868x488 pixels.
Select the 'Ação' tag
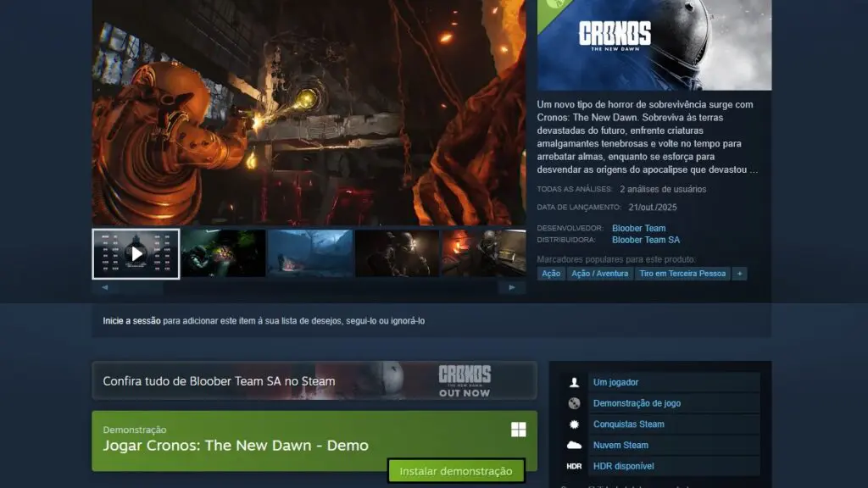click(551, 274)
